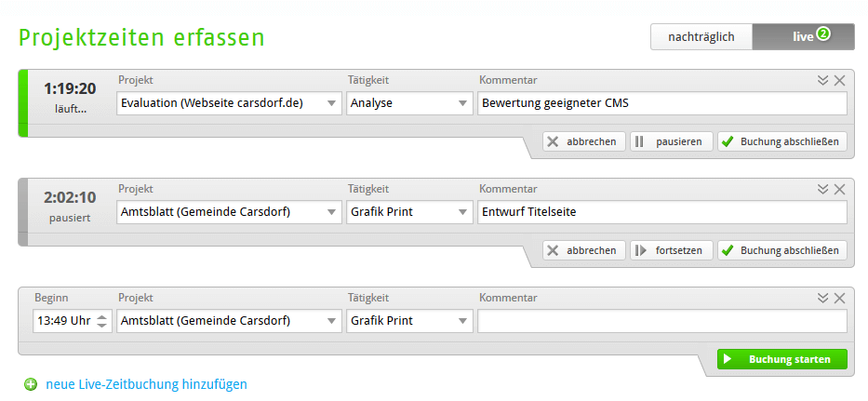Cancel the paused Amtsblatt booking with abbrechen
This screenshot has width=868, height=401.
pyautogui.click(x=584, y=250)
